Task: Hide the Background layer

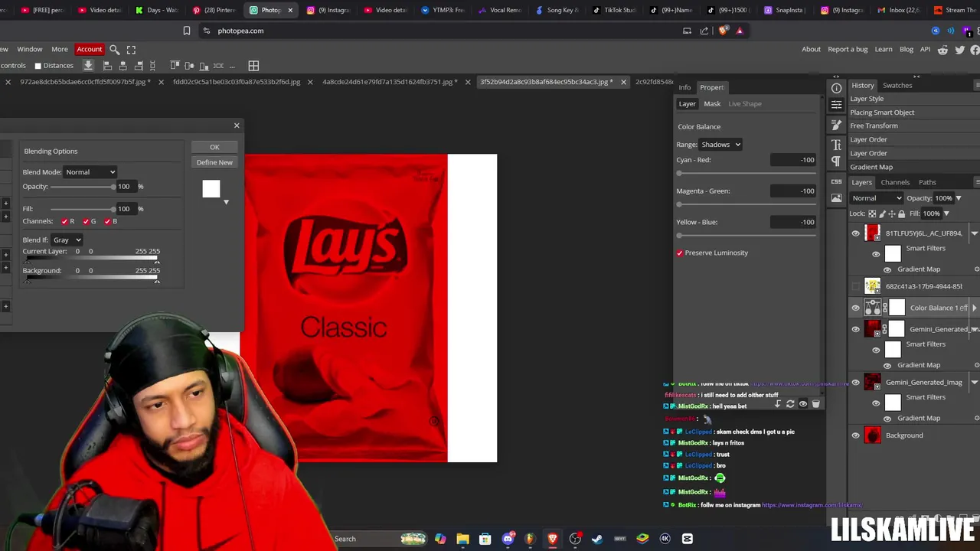Action: pos(856,435)
